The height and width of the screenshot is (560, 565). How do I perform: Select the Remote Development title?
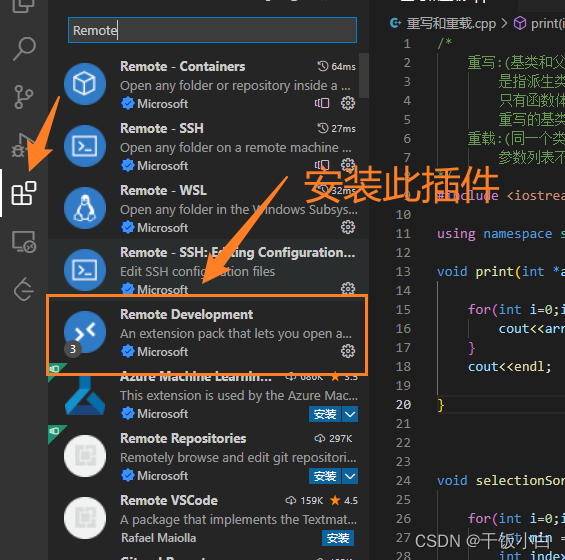(x=186, y=314)
